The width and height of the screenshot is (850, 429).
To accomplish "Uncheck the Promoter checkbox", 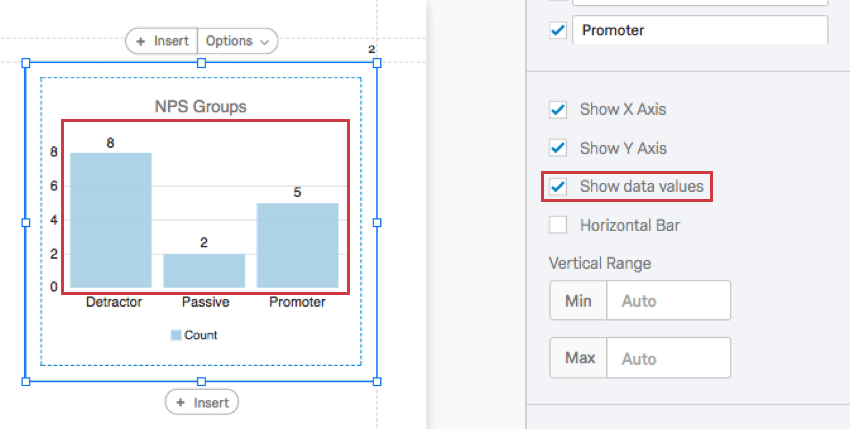I will click(x=558, y=30).
